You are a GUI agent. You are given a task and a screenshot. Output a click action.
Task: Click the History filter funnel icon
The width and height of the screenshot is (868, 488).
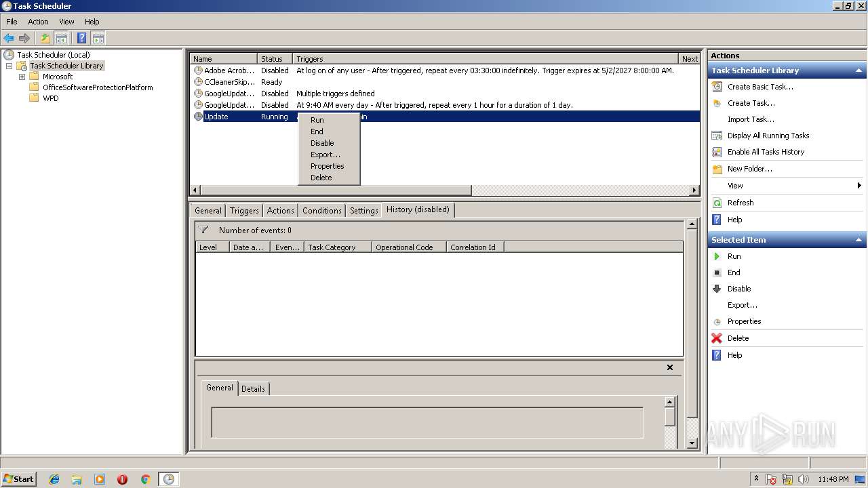(203, 230)
